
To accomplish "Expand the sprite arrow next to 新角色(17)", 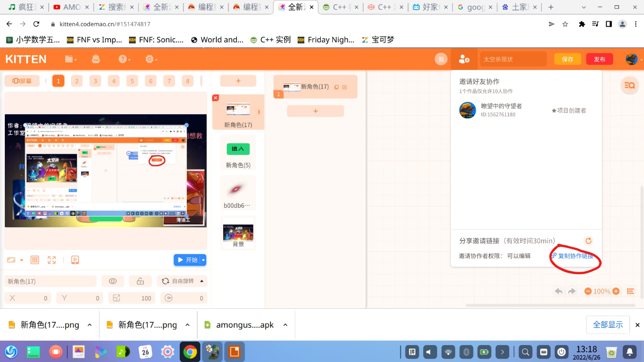I will [259, 112].
